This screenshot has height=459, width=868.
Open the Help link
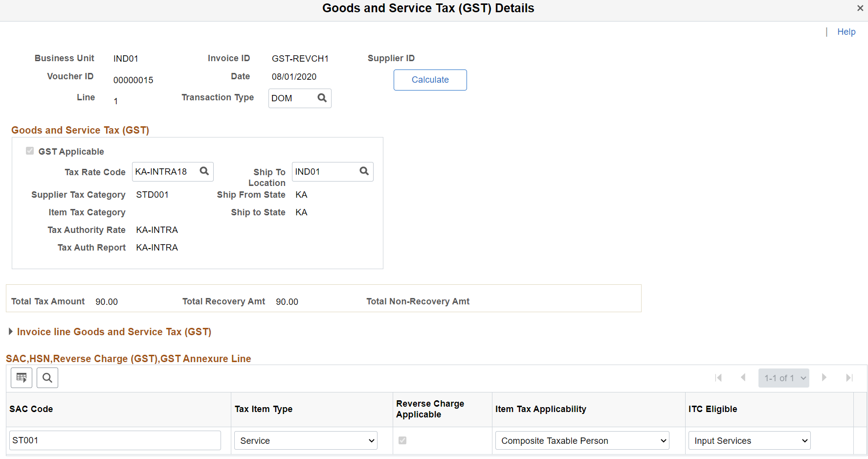click(846, 31)
